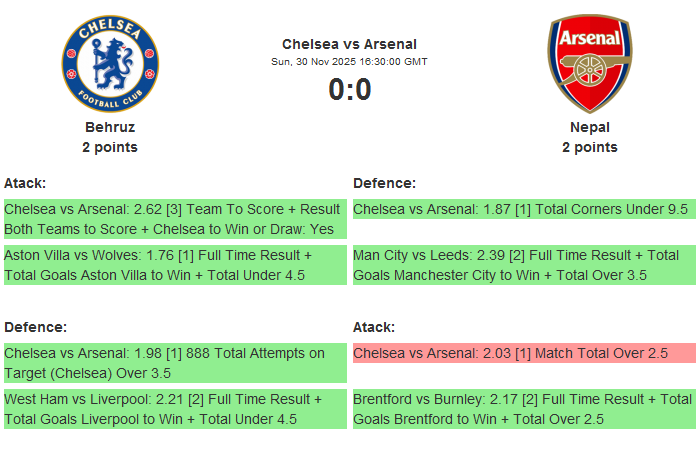700x460 pixels.
Task: Select the Aston Villa vs Wolves bet row
Action: [x=175, y=265]
